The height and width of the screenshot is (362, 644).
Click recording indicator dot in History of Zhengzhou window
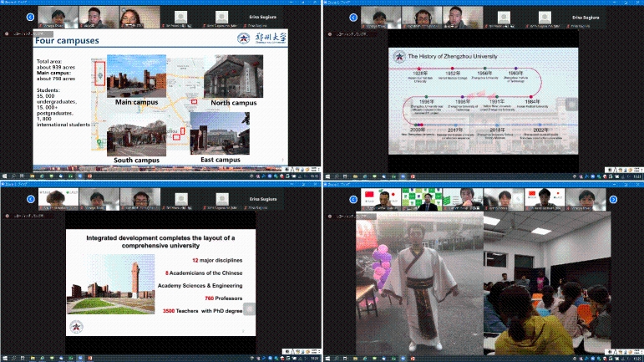pos(330,34)
